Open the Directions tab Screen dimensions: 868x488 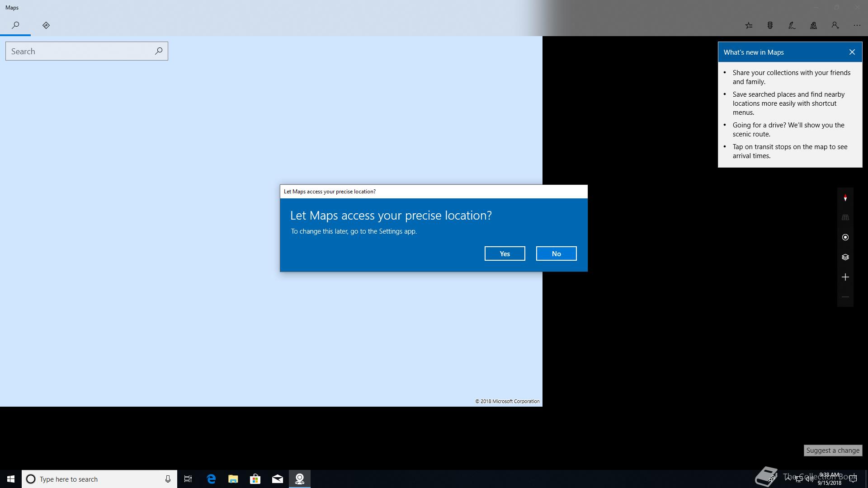pos(46,25)
